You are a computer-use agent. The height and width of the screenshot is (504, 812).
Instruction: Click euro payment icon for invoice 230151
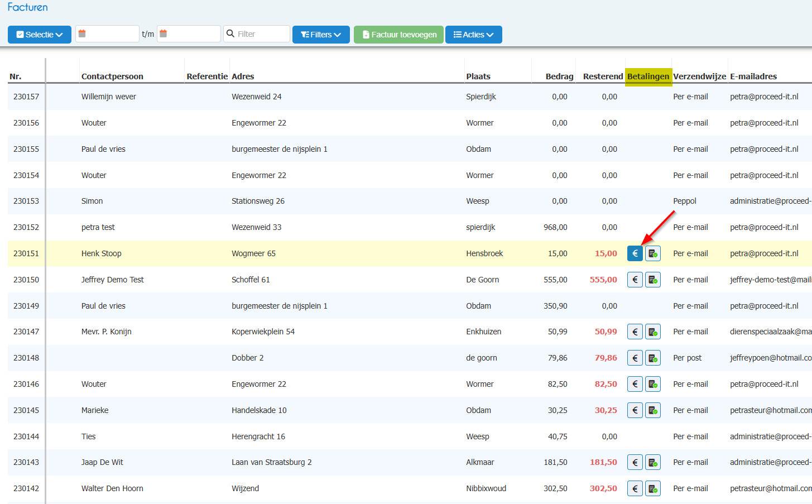635,253
